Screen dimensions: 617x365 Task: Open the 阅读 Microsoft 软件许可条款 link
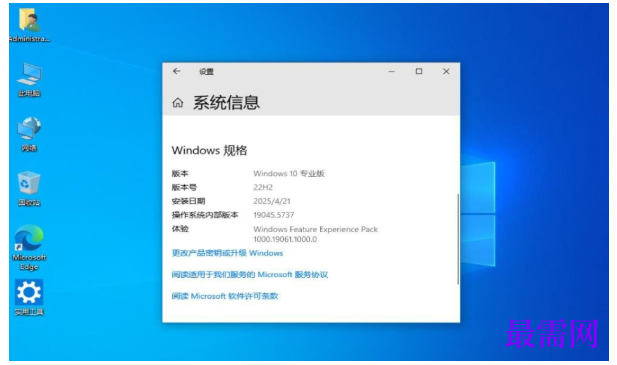pyautogui.click(x=225, y=296)
